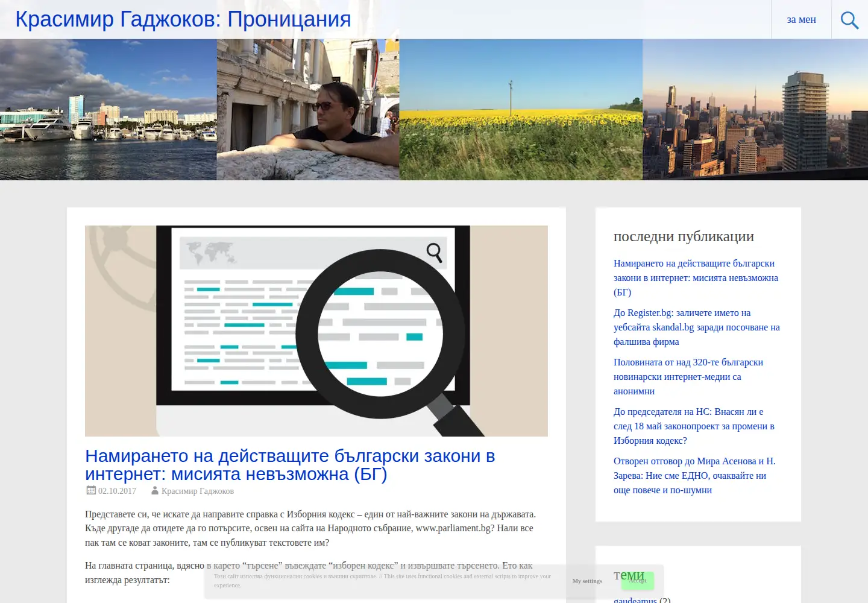This screenshot has width=868, height=603.
Task: Open article title 'Намирането на действащите български закони'
Action: pyautogui.click(x=290, y=465)
